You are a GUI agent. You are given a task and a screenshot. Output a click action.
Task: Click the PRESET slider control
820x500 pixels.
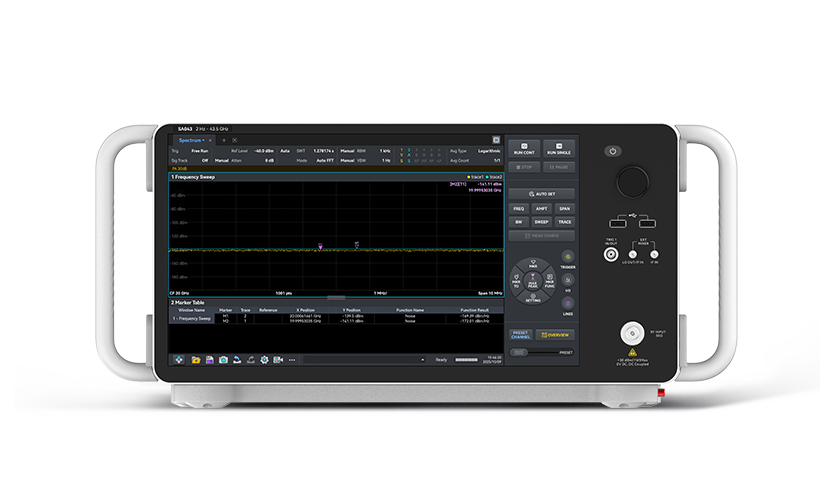519,352
